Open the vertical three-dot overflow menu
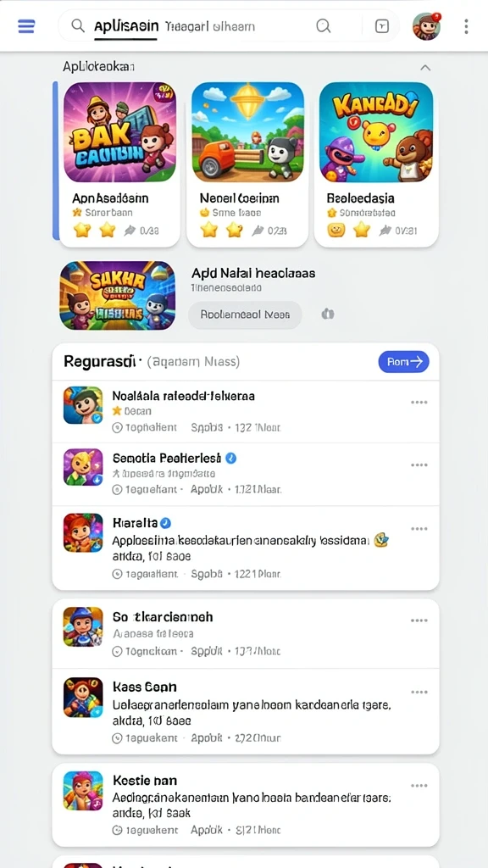The width and height of the screenshot is (488, 868). [467, 26]
